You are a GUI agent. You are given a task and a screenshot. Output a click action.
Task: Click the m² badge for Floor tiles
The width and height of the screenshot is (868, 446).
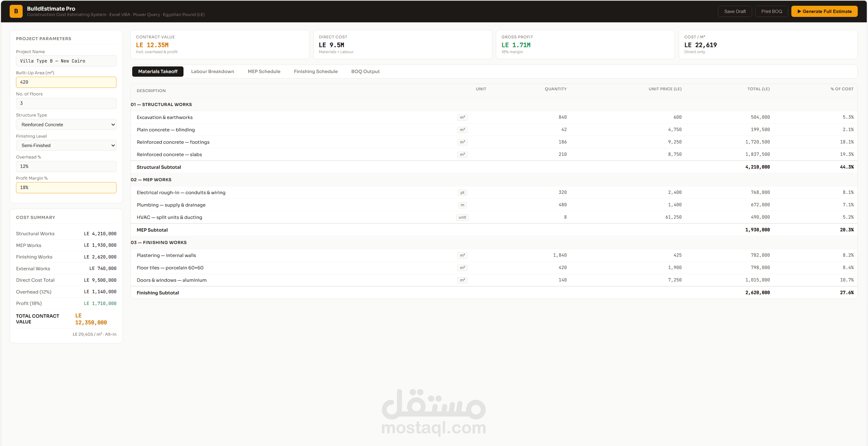tap(462, 268)
